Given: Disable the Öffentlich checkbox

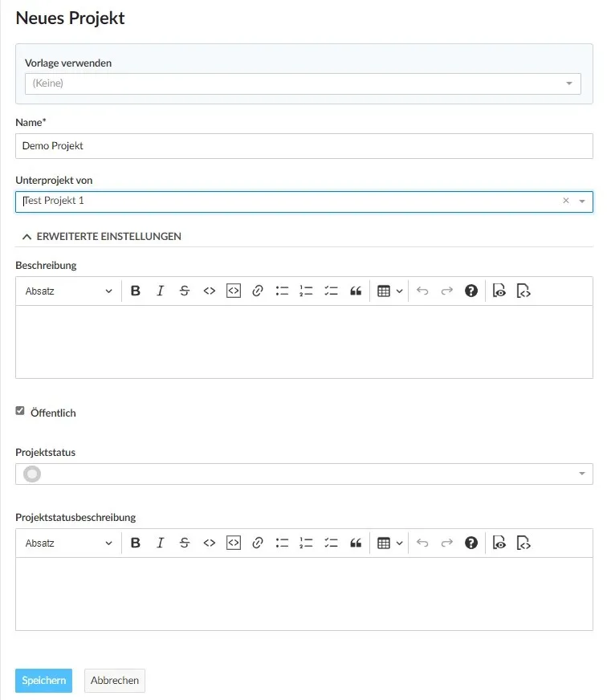Looking at the screenshot, I should click(x=20, y=410).
